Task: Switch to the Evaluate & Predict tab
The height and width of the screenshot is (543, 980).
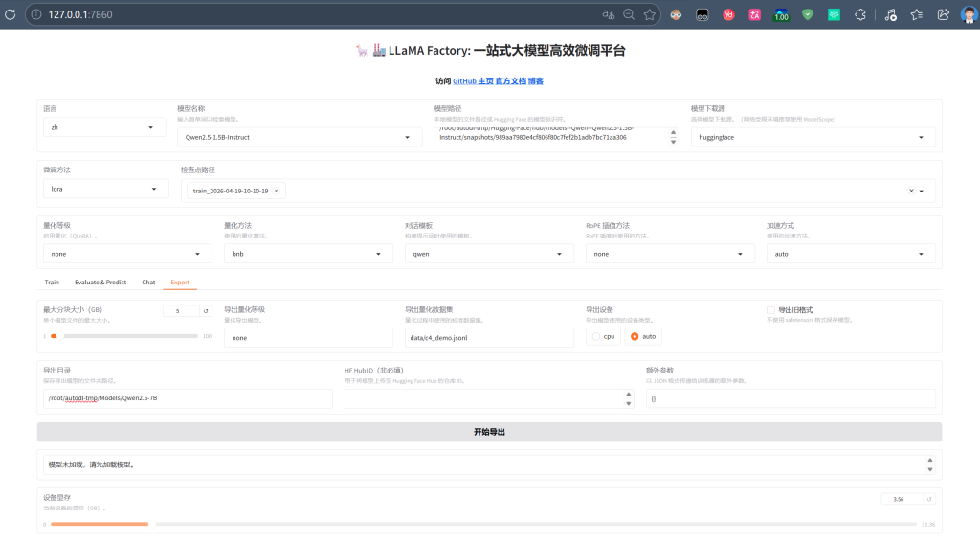Action: click(x=100, y=283)
